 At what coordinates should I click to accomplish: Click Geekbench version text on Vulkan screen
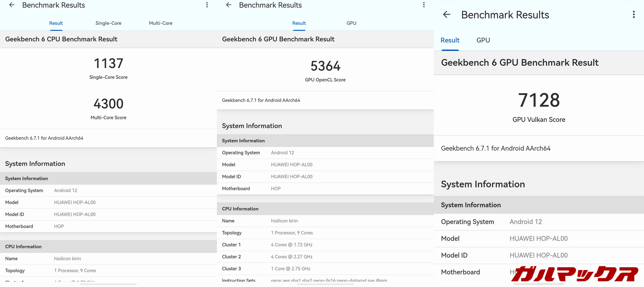496,148
